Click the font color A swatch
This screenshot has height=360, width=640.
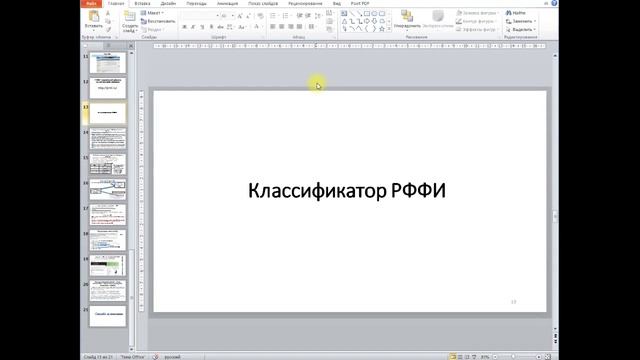coord(256,27)
